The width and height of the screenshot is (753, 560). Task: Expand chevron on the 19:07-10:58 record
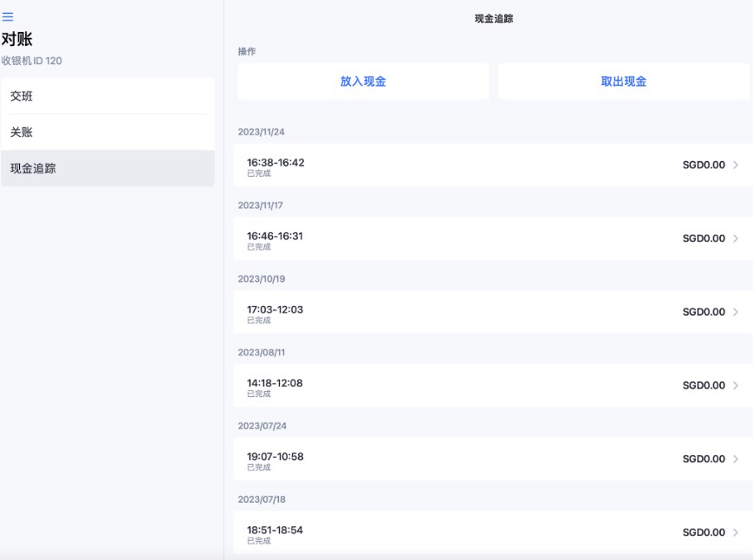click(736, 459)
